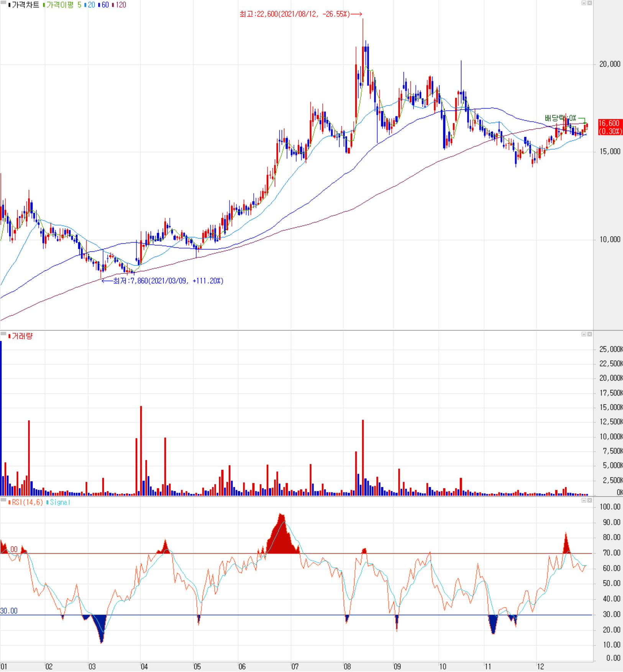Select the 20-day moving average legend
Viewport: 623px width, 672px height.
click(x=91, y=5)
